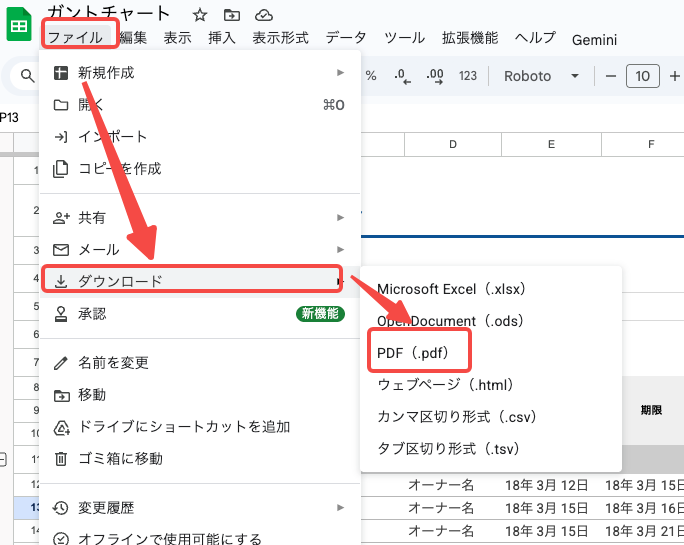The width and height of the screenshot is (684, 545).
Task: Open the データ menu
Action: [x=345, y=38]
